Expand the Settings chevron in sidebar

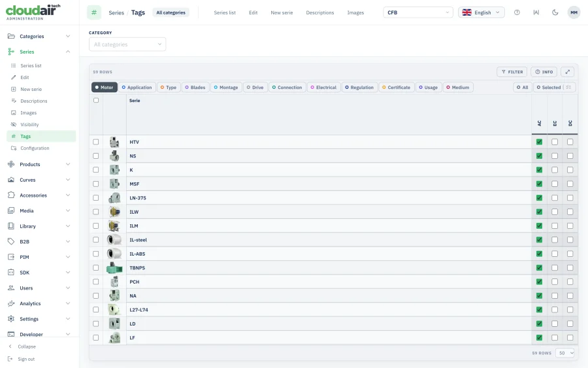[x=68, y=318]
